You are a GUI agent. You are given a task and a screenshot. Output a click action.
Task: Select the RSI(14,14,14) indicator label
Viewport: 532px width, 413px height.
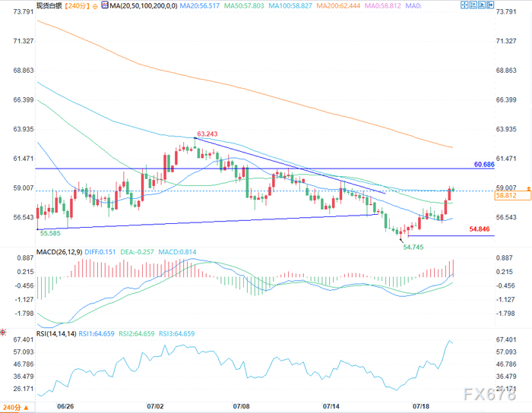[56, 334]
